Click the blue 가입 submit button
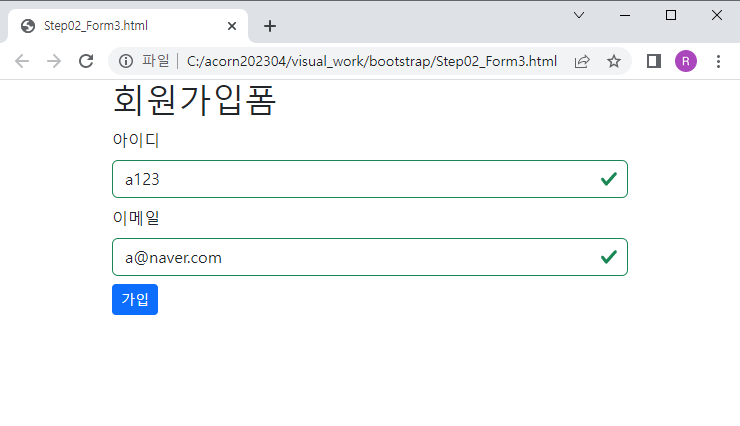 pyautogui.click(x=135, y=300)
